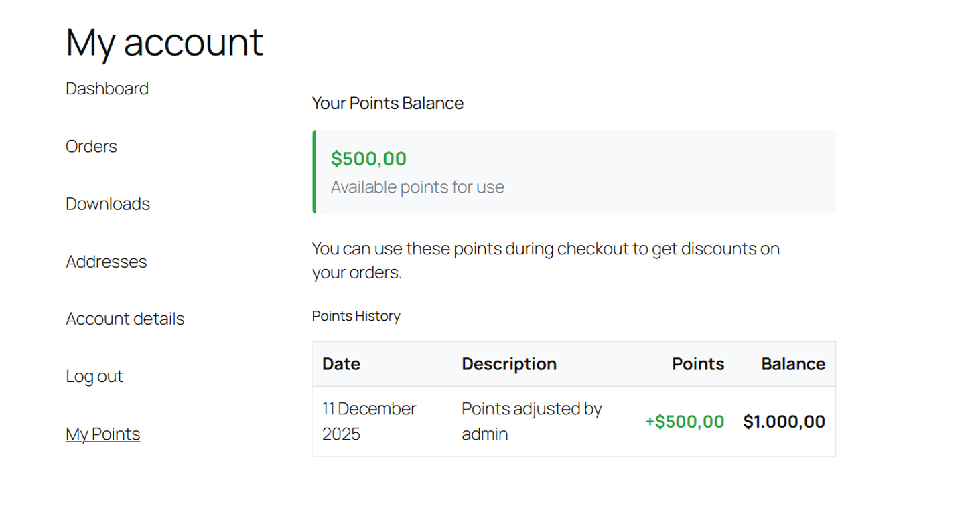Select the 11 December 2025 history entry
Viewport: 980px width, 518px height.
tap(368, 421)
